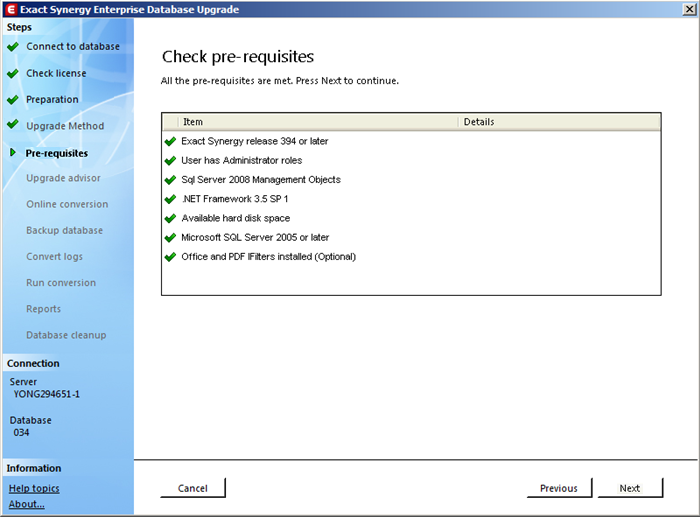This screenshot has height=517, width=700.
Task: Click the green checkmark beside Connect to database
Action: click(13, 46)
